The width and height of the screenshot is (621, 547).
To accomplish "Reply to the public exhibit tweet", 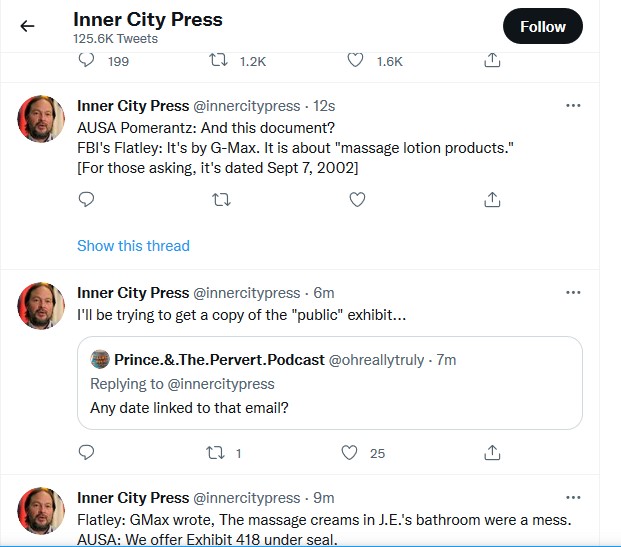I will [x=86, y=452].
